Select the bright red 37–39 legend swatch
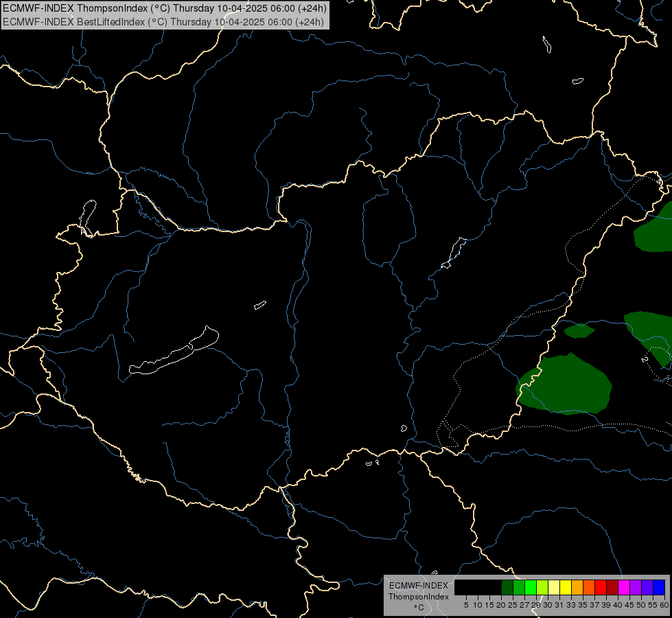 pos(601,588)
